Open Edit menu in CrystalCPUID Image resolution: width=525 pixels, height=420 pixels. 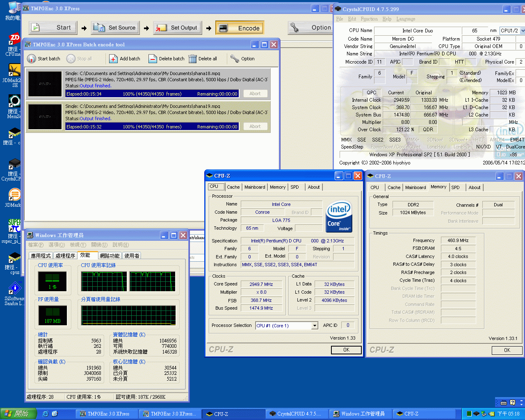click(352, 19)
